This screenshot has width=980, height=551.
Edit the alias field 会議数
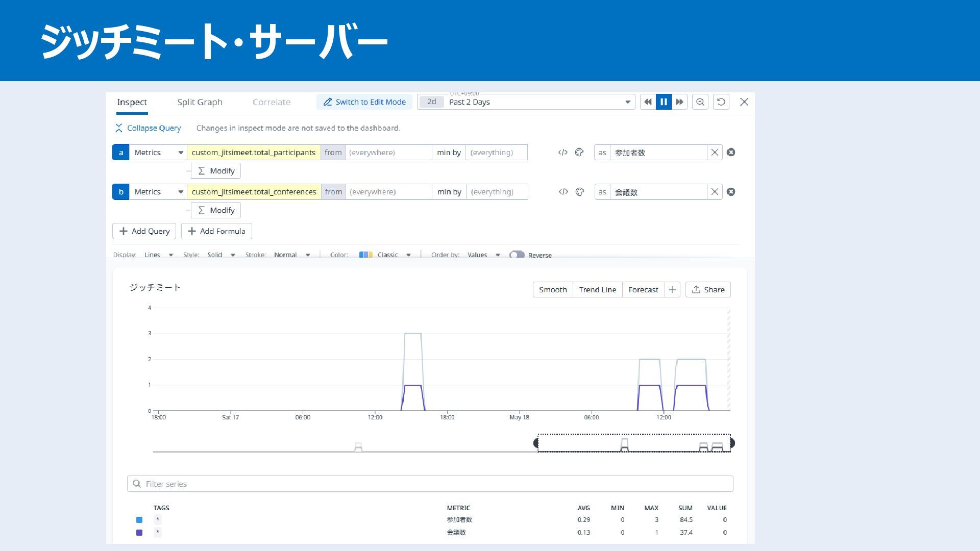click(658, 192)
